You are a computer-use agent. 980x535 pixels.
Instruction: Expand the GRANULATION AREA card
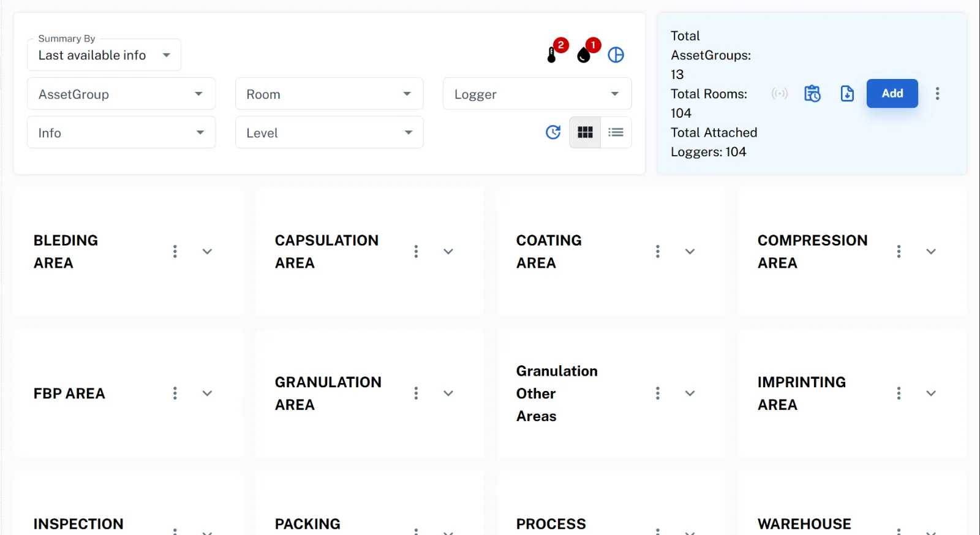coord(448,393)
